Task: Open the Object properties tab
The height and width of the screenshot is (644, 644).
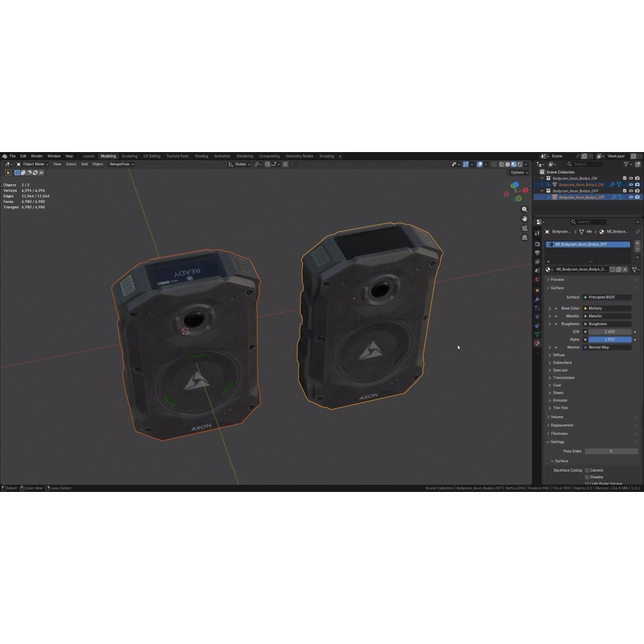Action: 537,290
